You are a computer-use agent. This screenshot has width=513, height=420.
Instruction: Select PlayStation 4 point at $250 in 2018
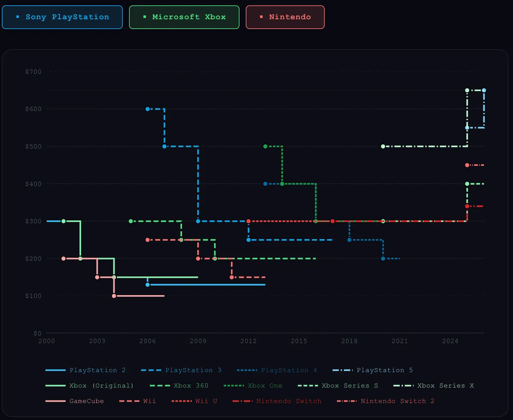click(349, 240)
